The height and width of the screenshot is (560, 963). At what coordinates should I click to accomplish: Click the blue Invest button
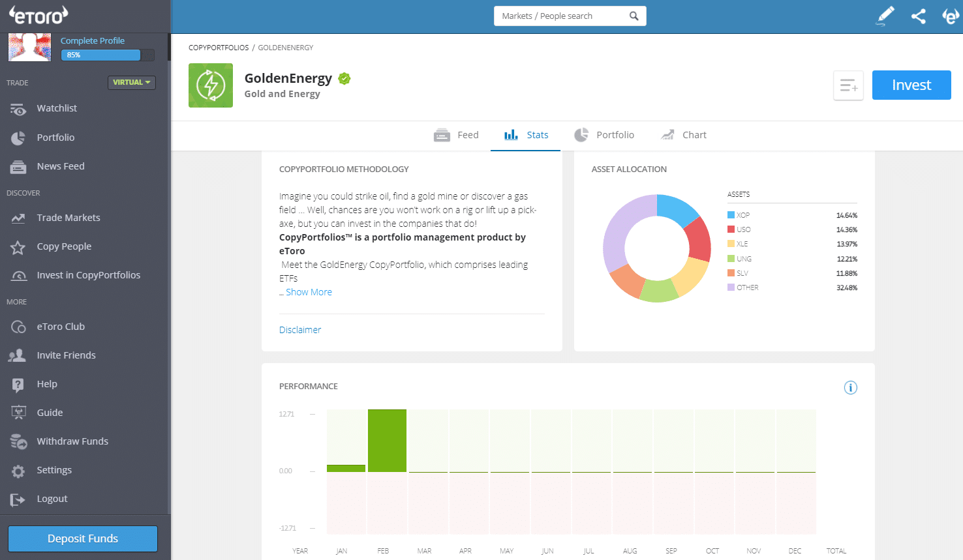[911, 85]
